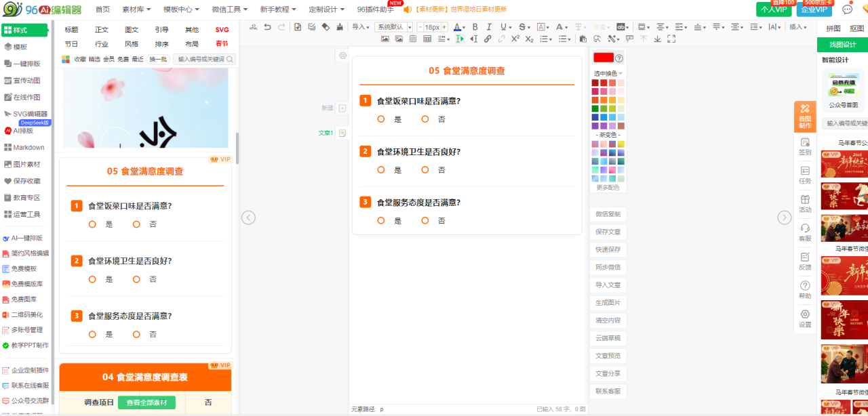The width and height of the screenshot is (868, 416).
Task: Click the undo arrow in the toolbar
Action: pos(267,27)
